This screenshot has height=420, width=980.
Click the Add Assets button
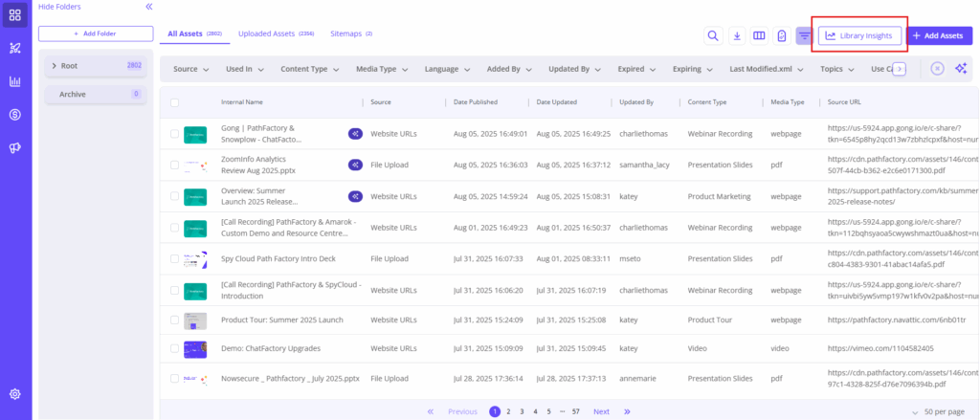[939, 35]
